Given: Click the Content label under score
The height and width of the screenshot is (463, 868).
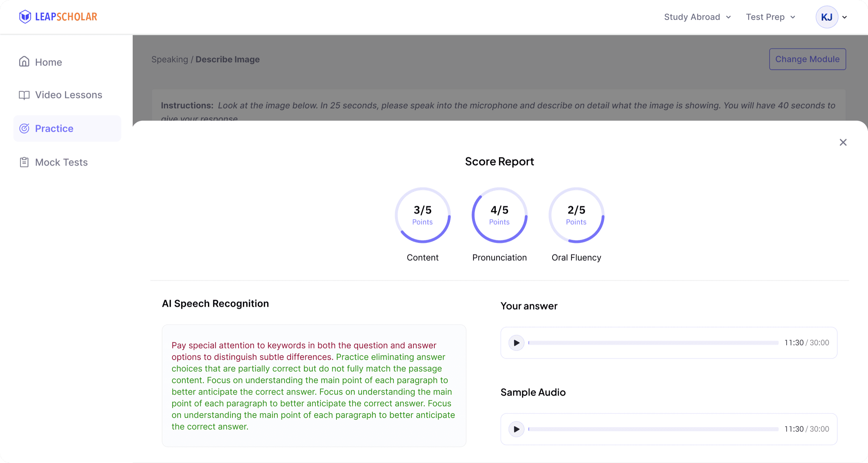Looking at the screenshot, I should click(422, 258).
